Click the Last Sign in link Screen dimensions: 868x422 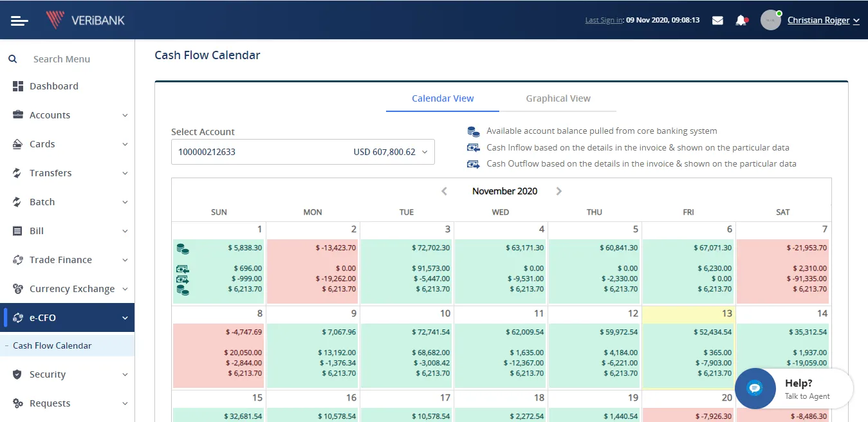coord(604,21)
